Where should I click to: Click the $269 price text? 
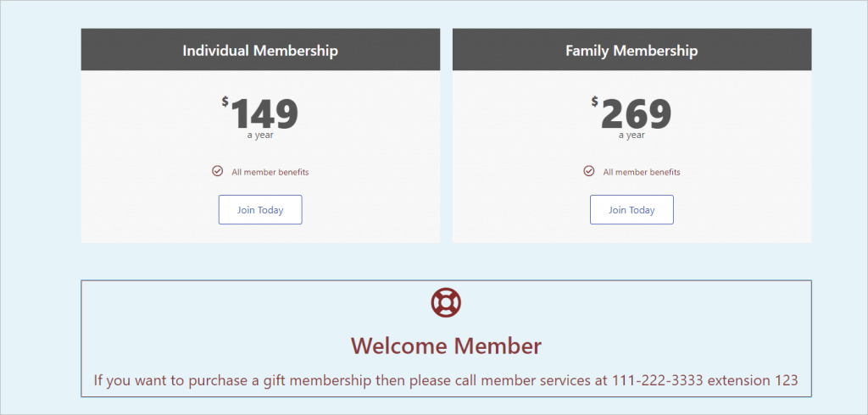coord(632,113)
